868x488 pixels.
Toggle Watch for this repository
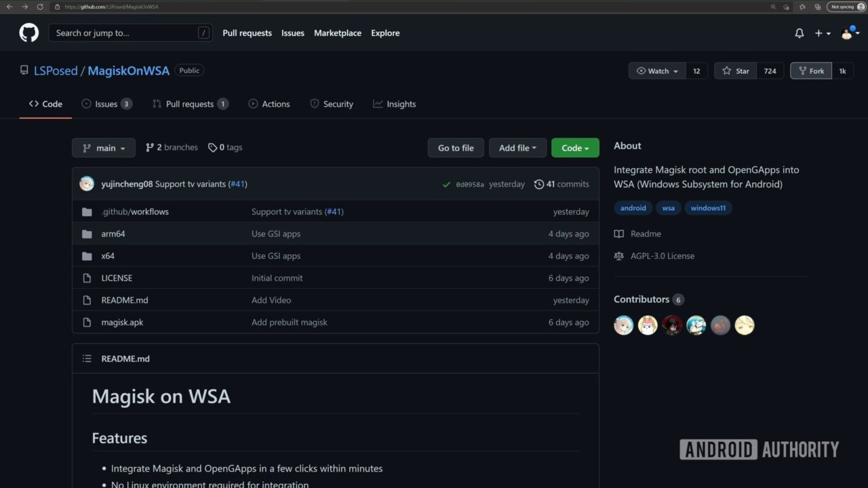(657, 71)
